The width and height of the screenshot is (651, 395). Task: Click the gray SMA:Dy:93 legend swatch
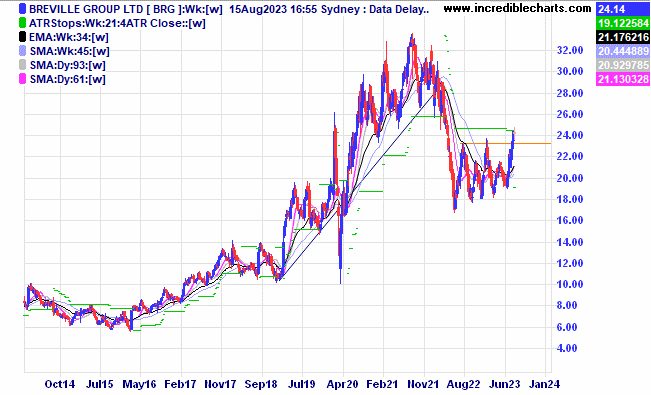22,65
